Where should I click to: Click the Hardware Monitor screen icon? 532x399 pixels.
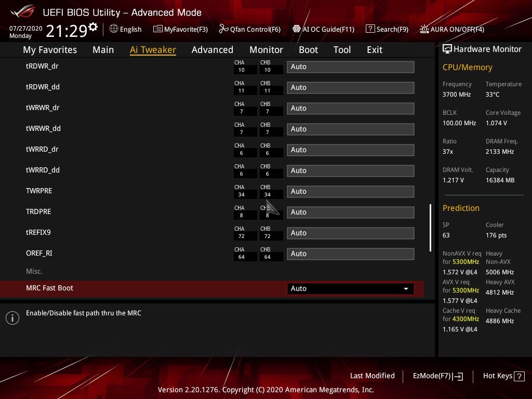(447, 49)
